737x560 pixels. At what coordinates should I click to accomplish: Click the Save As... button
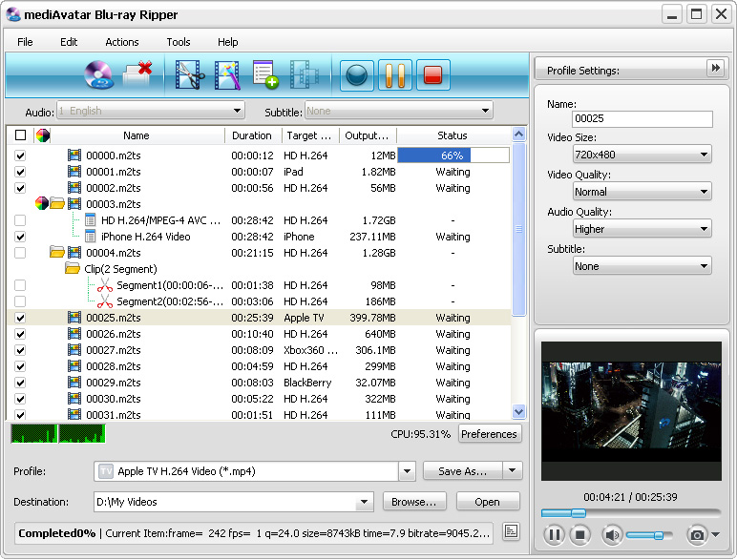coord(463,470)
